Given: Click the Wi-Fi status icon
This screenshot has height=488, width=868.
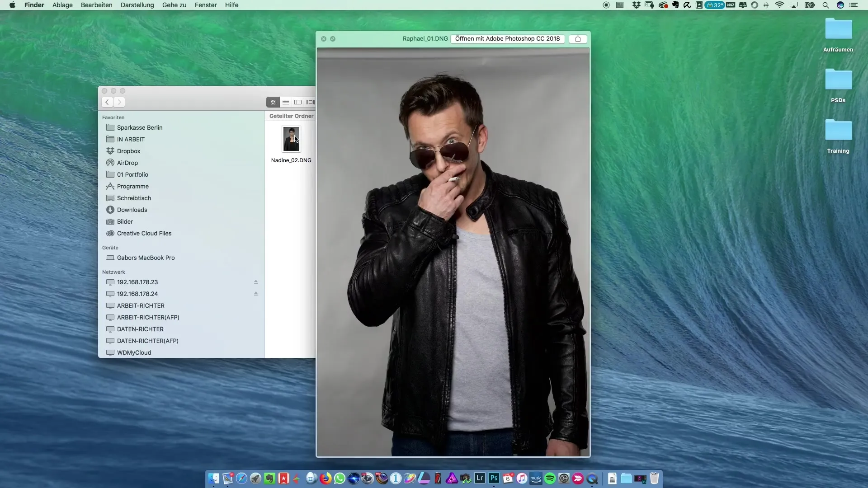Looking at the screenshot, I should coord(779,5).
